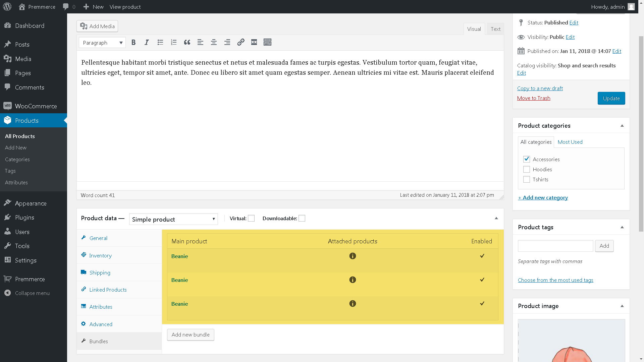644x362 pixels.
Task: Align text right
Action: pyautogui.click(x=227, y=42)
